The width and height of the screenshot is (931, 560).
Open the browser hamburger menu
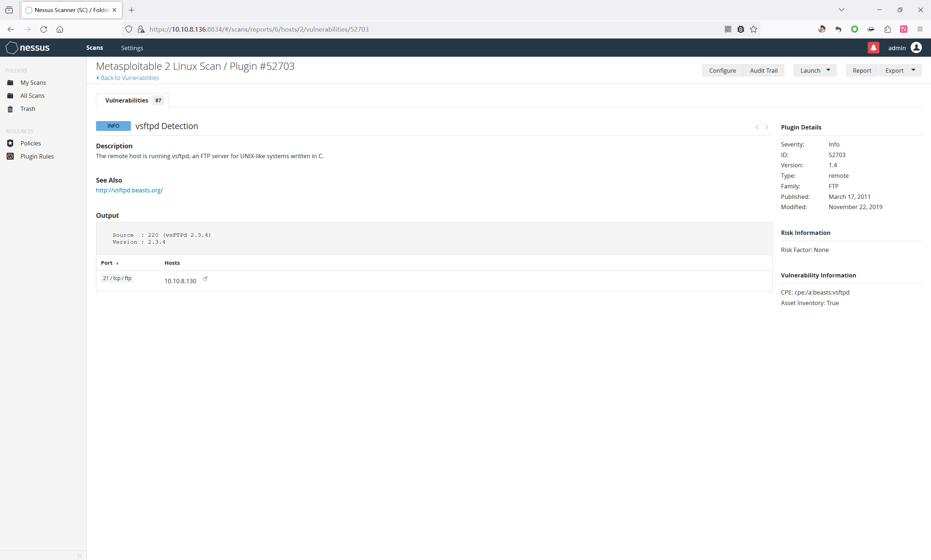pyautogui.click(x=920, y=29)
